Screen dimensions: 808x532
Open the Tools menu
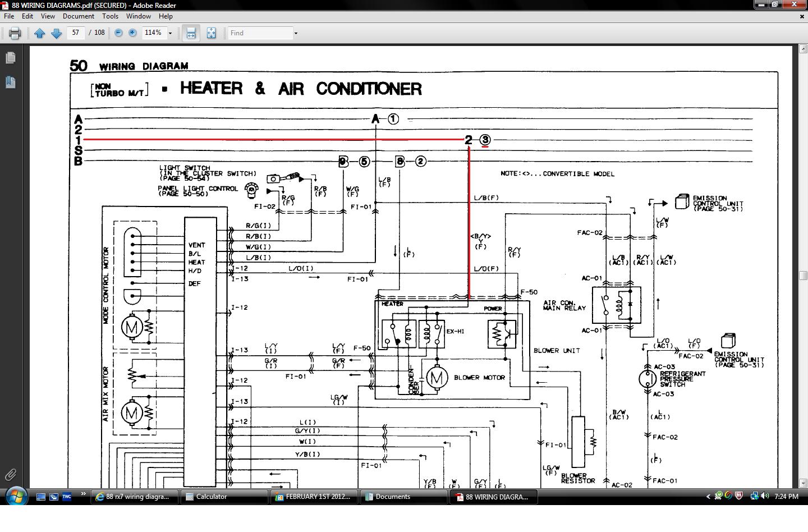coord(109,16)
